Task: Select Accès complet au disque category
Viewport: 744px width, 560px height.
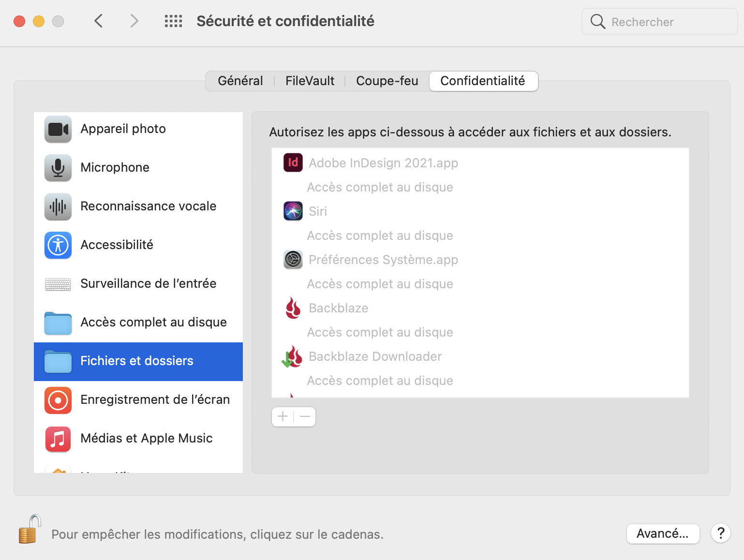Action: click(x=153, y=323)
